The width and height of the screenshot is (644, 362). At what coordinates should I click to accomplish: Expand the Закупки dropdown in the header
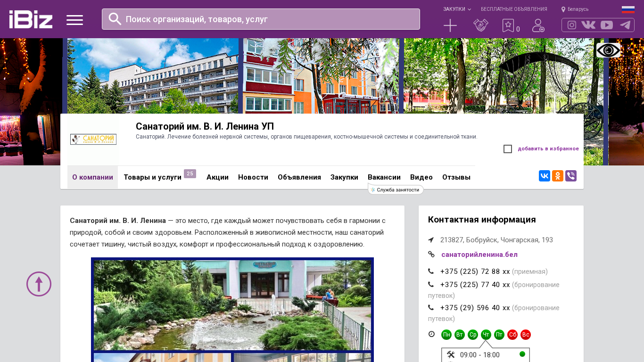click(x=457, y=9)
